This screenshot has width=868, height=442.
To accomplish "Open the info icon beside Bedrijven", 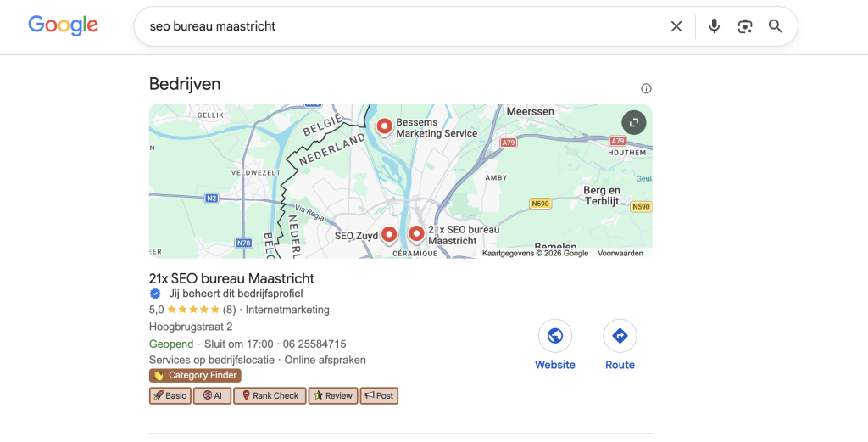I will click(646, 88).
